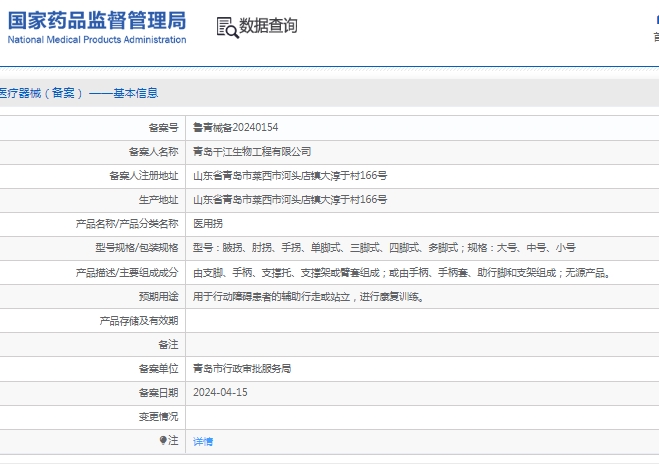Click the 医疗器械（备案）基本信息 header

coord(79,93)
